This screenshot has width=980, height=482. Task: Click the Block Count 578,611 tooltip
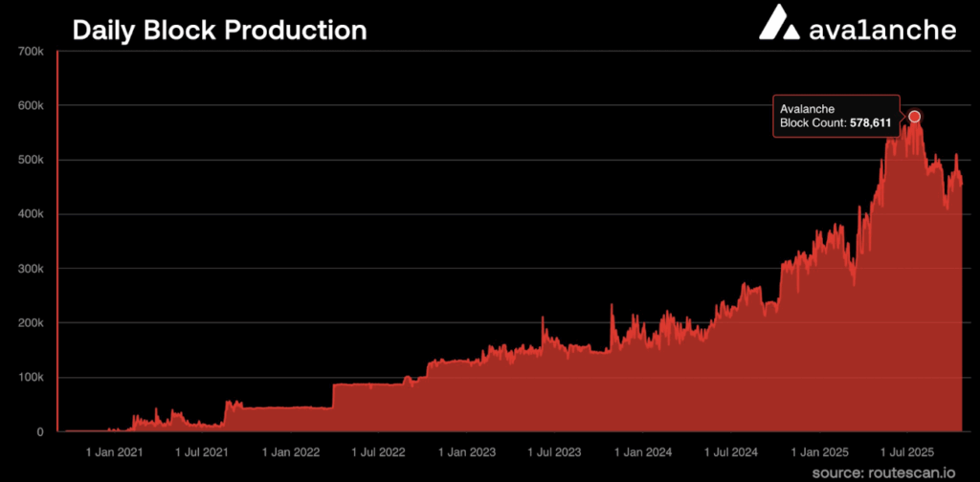tap(835, 117)
